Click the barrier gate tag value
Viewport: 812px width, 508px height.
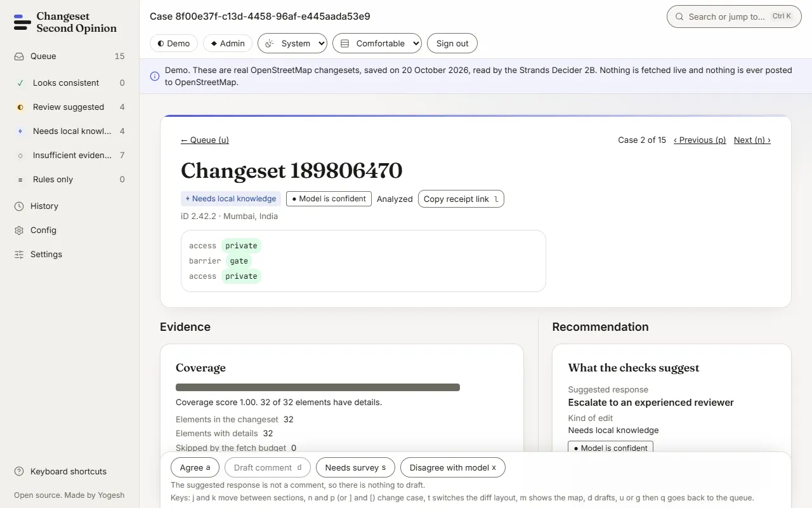click(x=239, y=261)
